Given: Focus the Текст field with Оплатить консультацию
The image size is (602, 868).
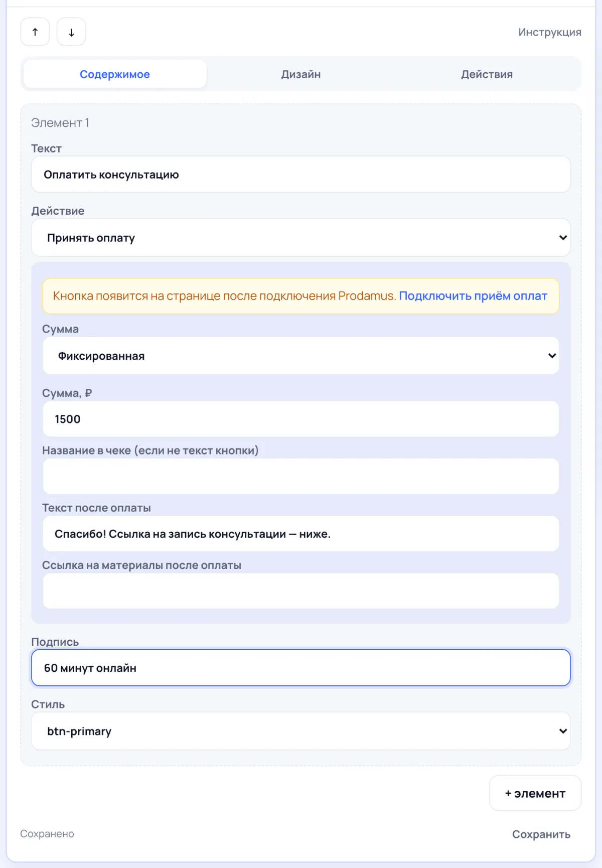Looking at the screenshot, I should click(301, 175).
